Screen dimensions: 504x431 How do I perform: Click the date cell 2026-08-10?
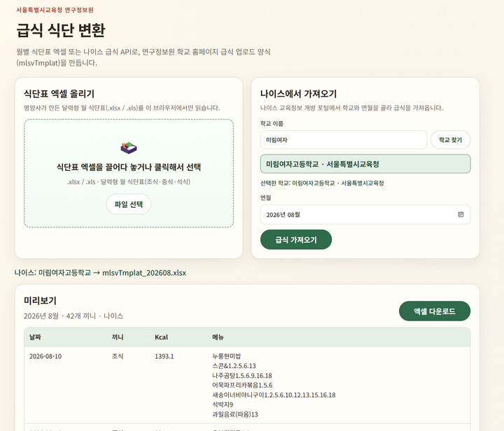coord(45,356)
